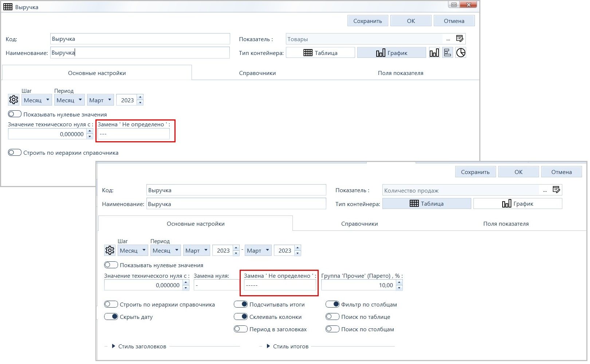Screen dimensions: 590x364
Task: Click the ellipsis browse button for Количество продаж
Action: pyautogui.click(x=545, y=190)
